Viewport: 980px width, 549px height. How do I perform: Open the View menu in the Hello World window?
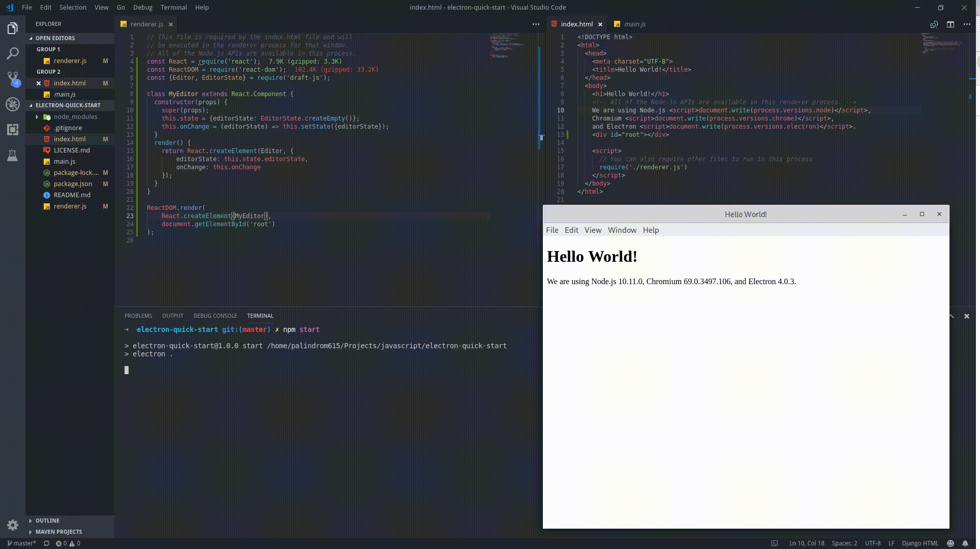tap(593, 230)
